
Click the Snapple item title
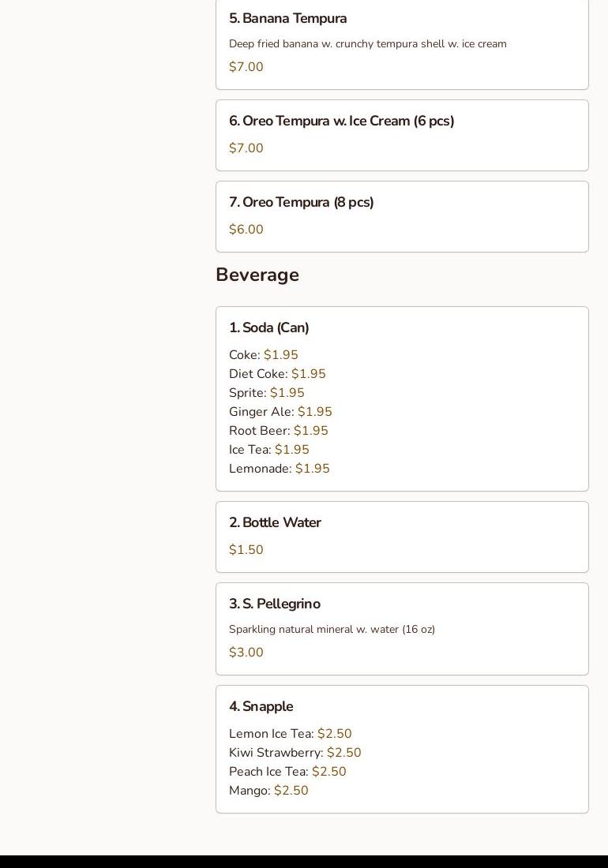click(x=261, y=706)
